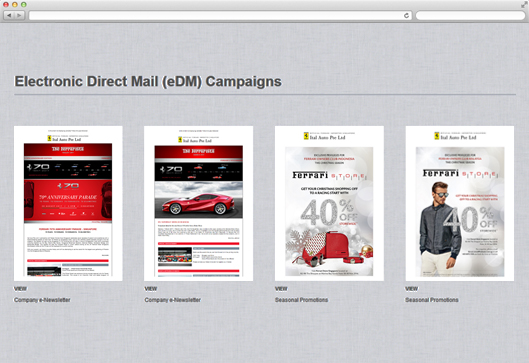Focus the browser search field
Image resolution: width=529 pixels, height=363 pixels.
pyautogui.click(x=470, y=16)
